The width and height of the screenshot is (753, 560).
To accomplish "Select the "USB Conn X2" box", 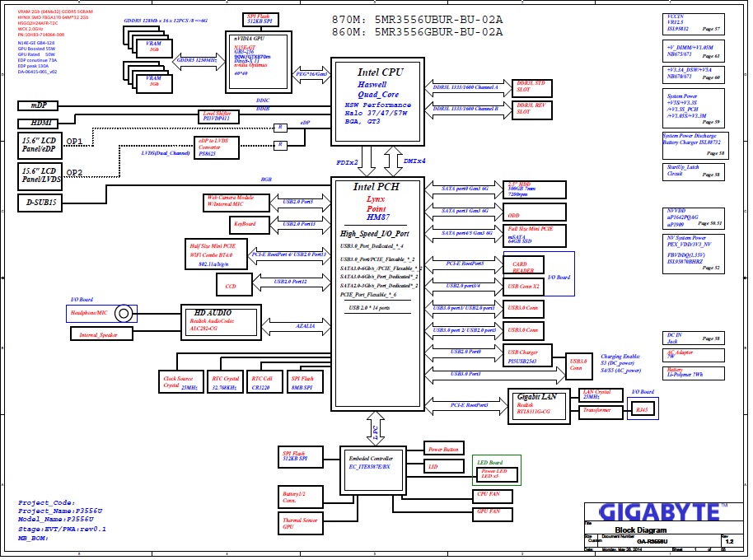I will 523,287.
